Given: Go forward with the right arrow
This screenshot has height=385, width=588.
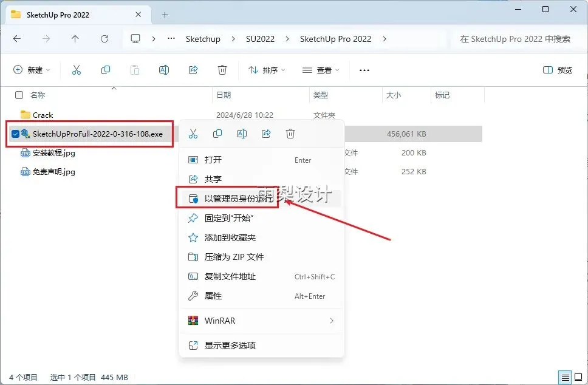Looking at the screenshot, I should [46, 39].
